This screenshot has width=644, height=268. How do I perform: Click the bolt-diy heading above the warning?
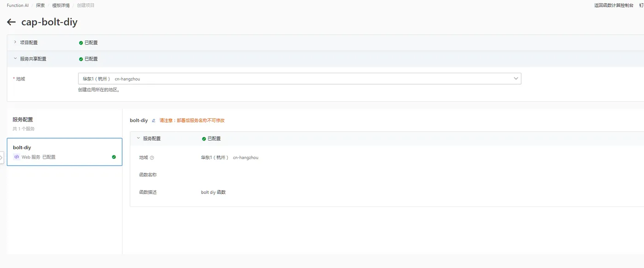point(139,120)
